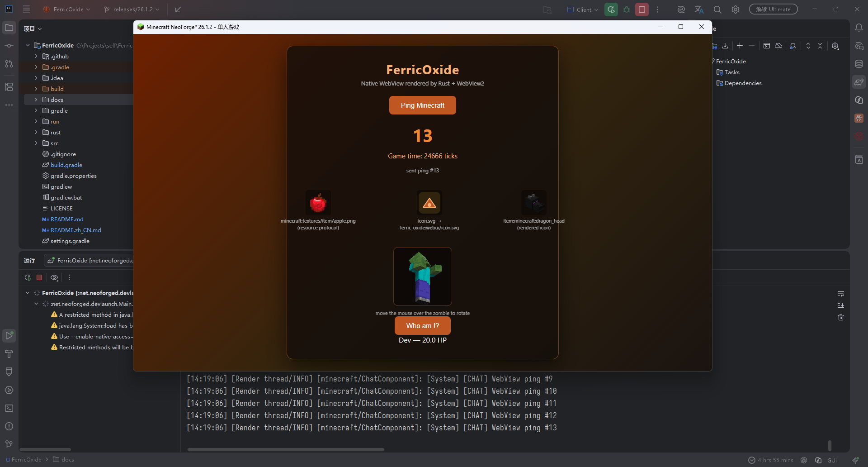Open the Build hammer tool window
Viewport: 868px width, 467px height.
[x=9, y=354]
